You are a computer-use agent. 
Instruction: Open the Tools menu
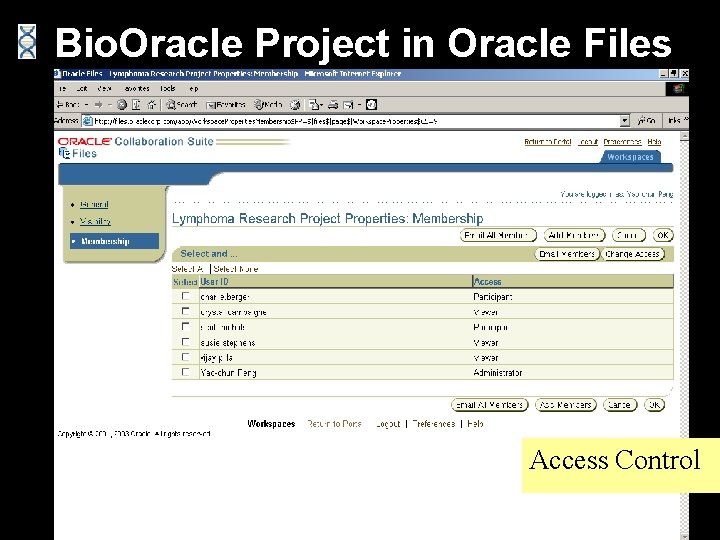click(x=168, y=89)
